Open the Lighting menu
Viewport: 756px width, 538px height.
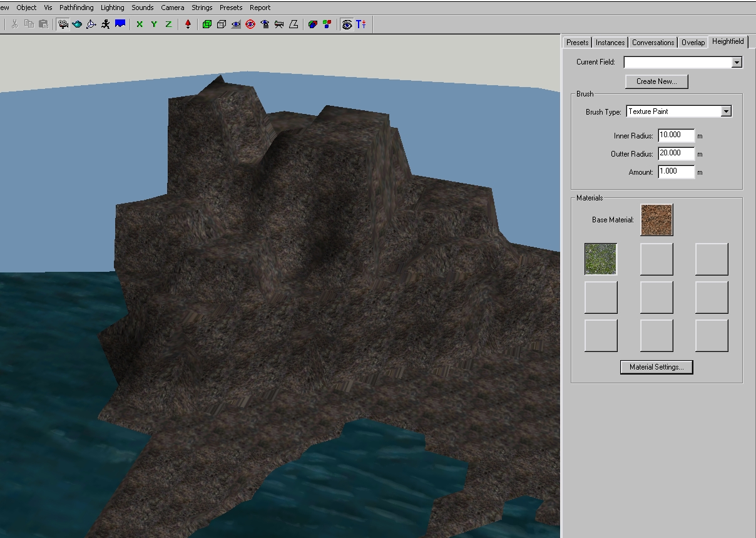(113, 8)
